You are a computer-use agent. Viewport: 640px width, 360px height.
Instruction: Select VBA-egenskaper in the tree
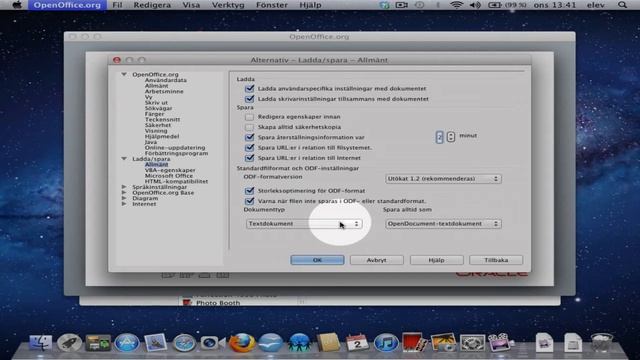(170, 170)
